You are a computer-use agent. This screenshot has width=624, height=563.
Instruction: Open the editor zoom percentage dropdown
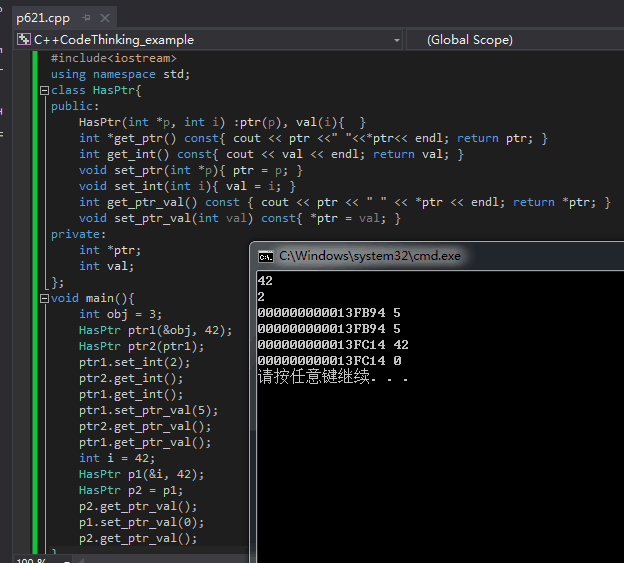tap(29, 559)
